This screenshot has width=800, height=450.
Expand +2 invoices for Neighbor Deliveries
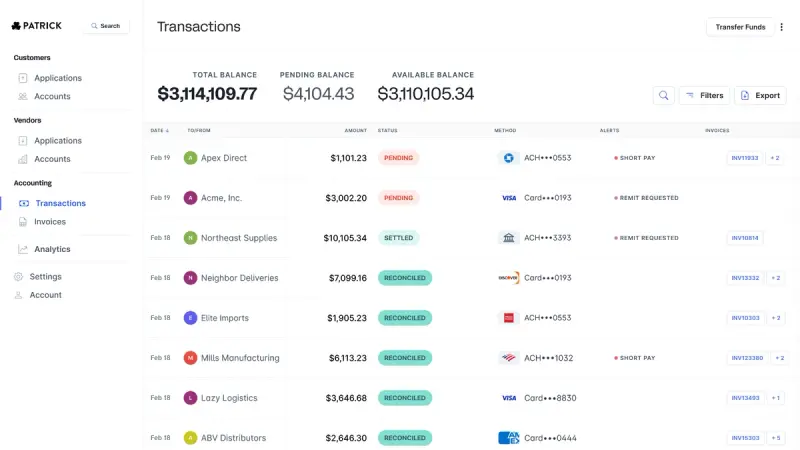click(776, 278)
